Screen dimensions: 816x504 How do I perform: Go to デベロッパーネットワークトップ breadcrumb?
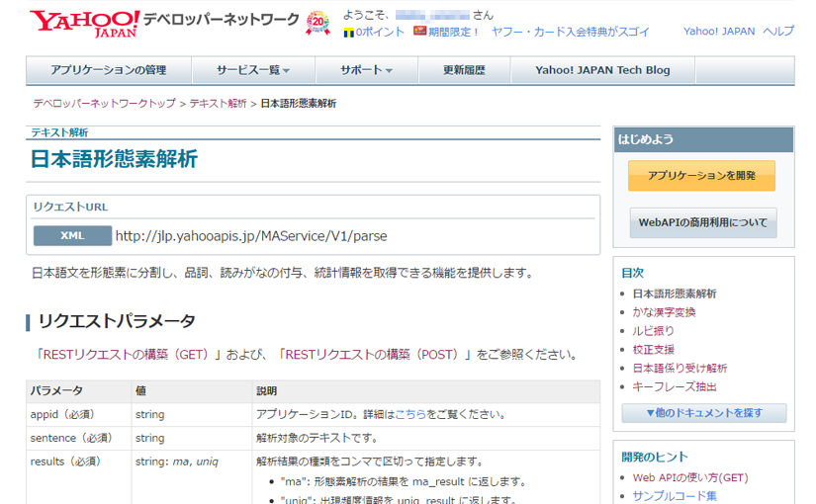click(105, 104)
